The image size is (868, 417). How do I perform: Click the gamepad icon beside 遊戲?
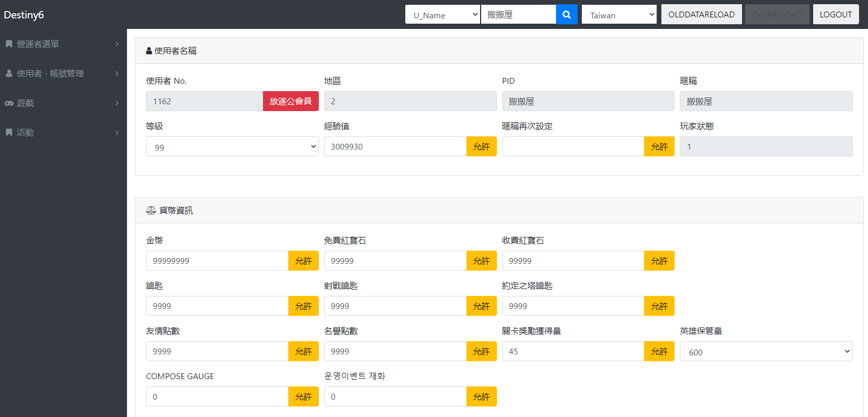point(9,103)
